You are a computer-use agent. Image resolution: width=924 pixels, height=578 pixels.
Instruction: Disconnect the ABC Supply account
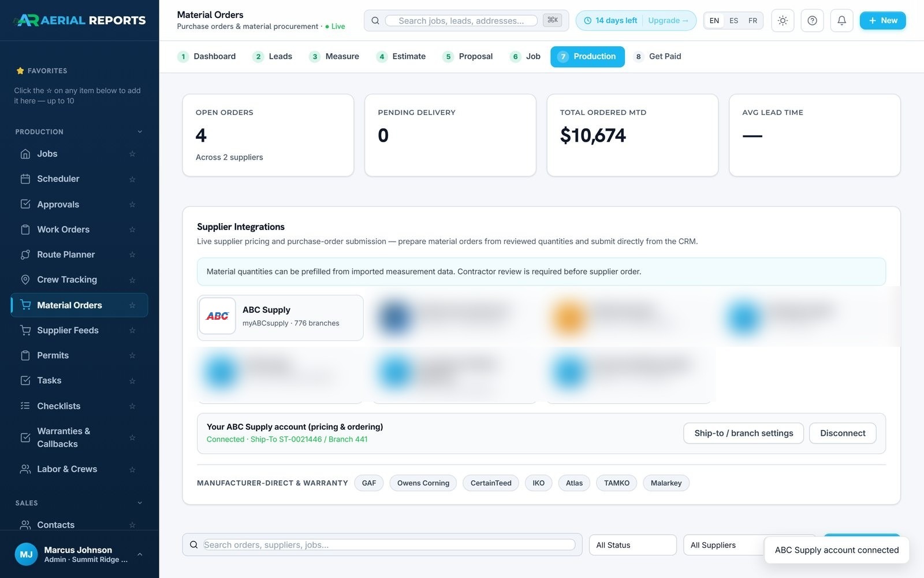point(843,433)
